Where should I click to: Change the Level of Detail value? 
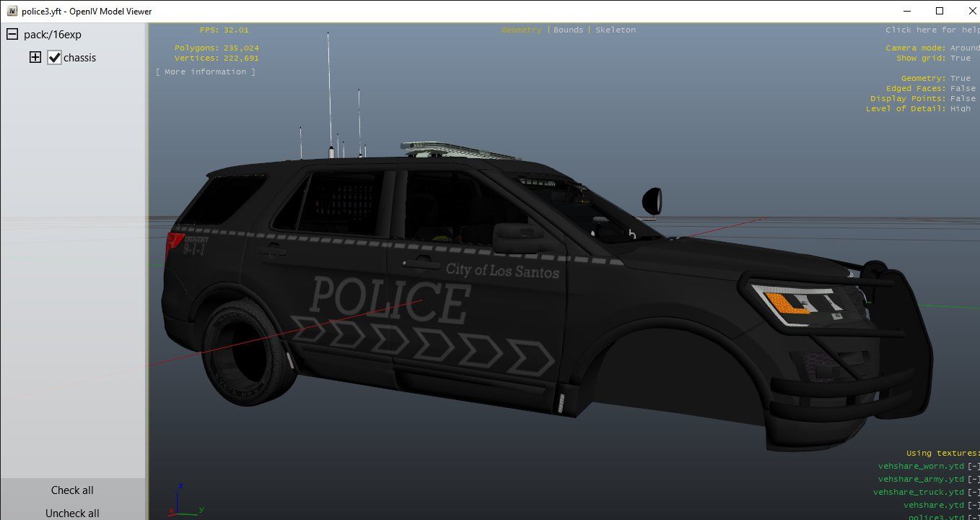click(960, 109)
